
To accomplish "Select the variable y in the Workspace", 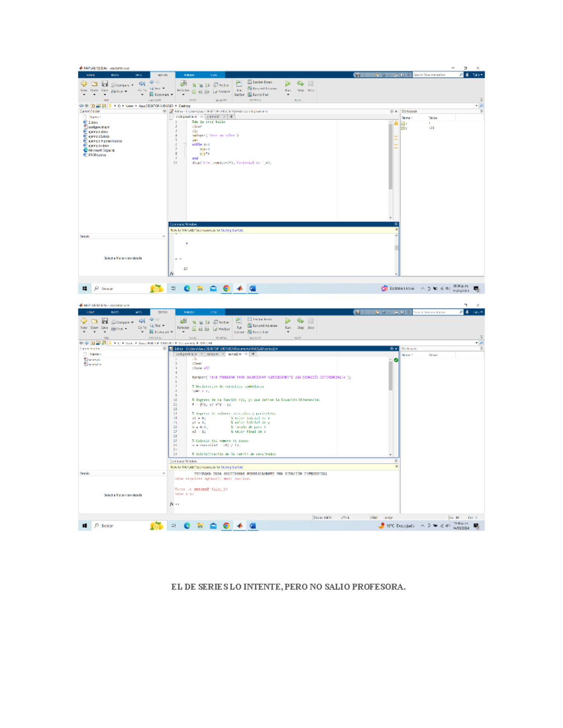I will point(406,128).
